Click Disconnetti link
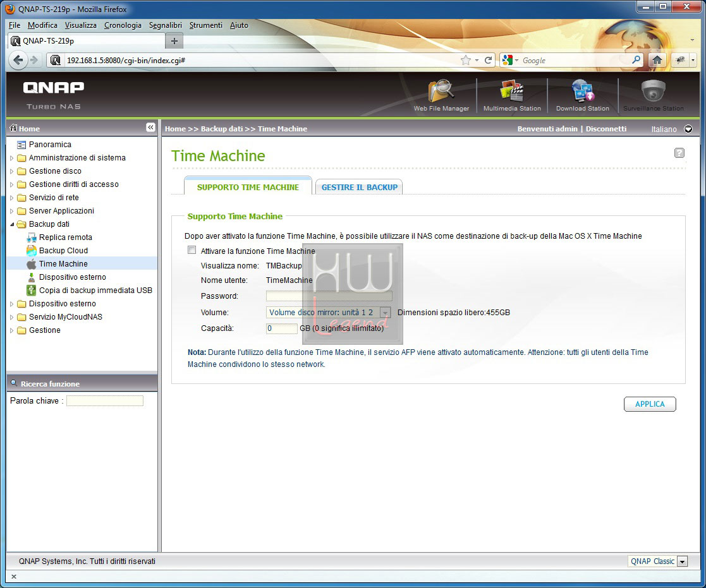 [x=606, y=129]
